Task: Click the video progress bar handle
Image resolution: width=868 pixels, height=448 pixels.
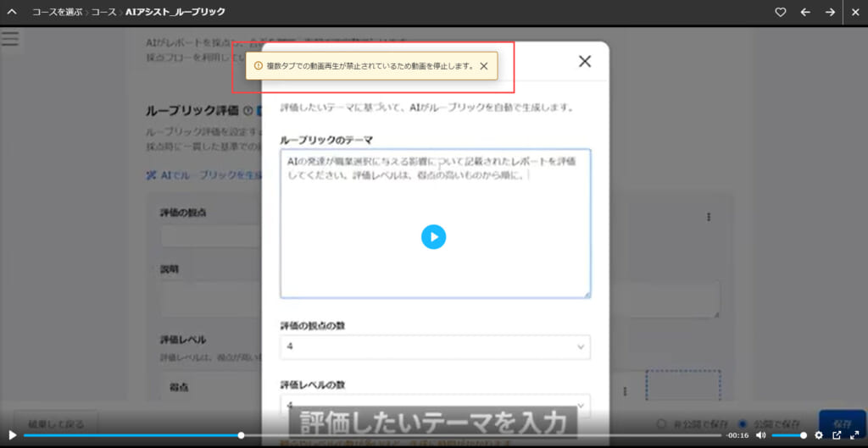Action: [x=241, y=435]
